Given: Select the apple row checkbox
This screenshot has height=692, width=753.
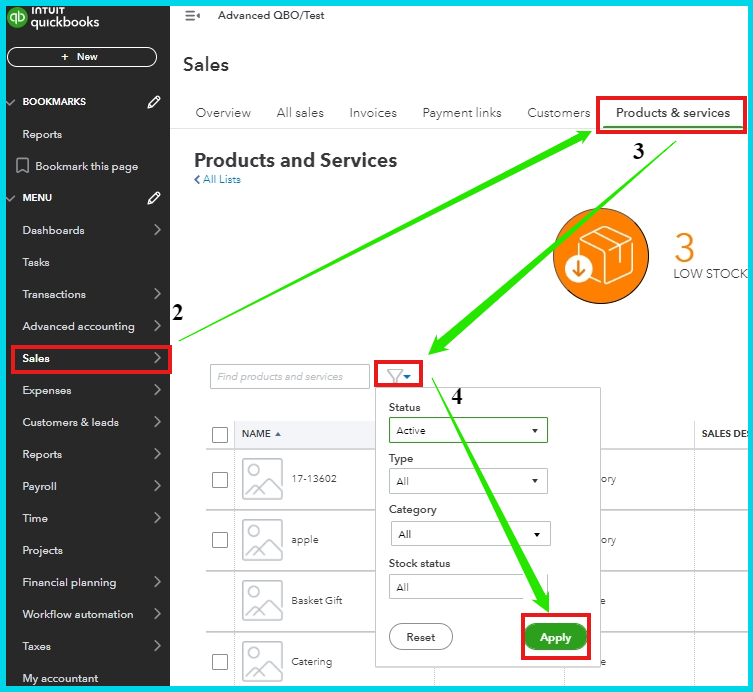Looking at the screenshot, I should click(x=220, y=540).
